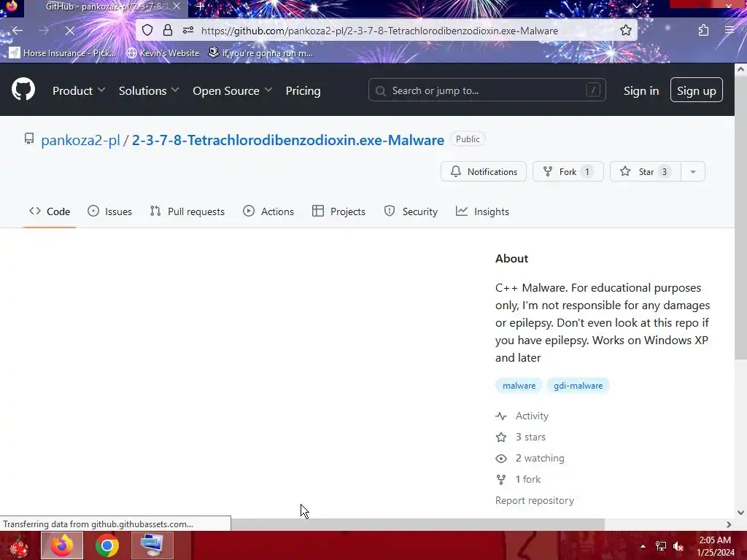Image resolution: width=747 pixels, height=560 pixels.
Task: Expand the Solutions navigation menu
Action: pos(149,90)
